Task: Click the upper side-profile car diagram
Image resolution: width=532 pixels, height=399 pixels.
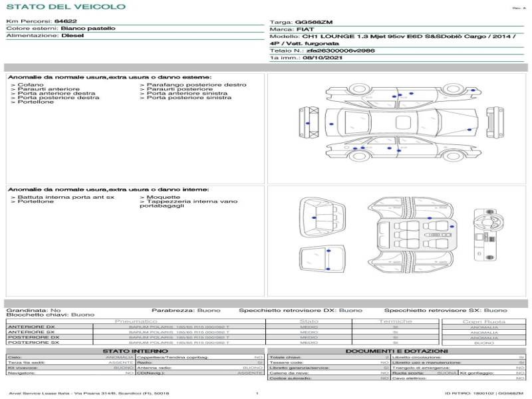Action: [x=404, y=94]
